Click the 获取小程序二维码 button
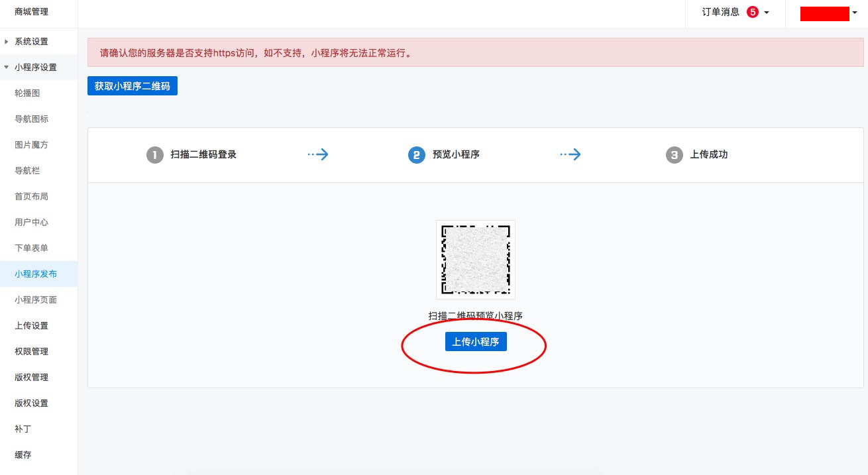The width and height of the screenshot is (868, 475). tap(133, 86)
